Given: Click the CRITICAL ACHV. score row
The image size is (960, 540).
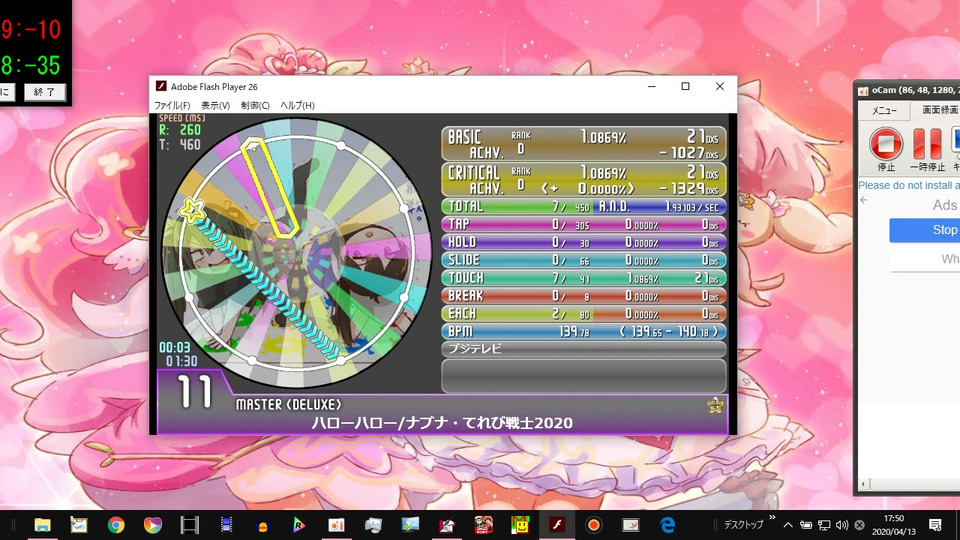Looking at the screenshot, I should pos(583,179).
